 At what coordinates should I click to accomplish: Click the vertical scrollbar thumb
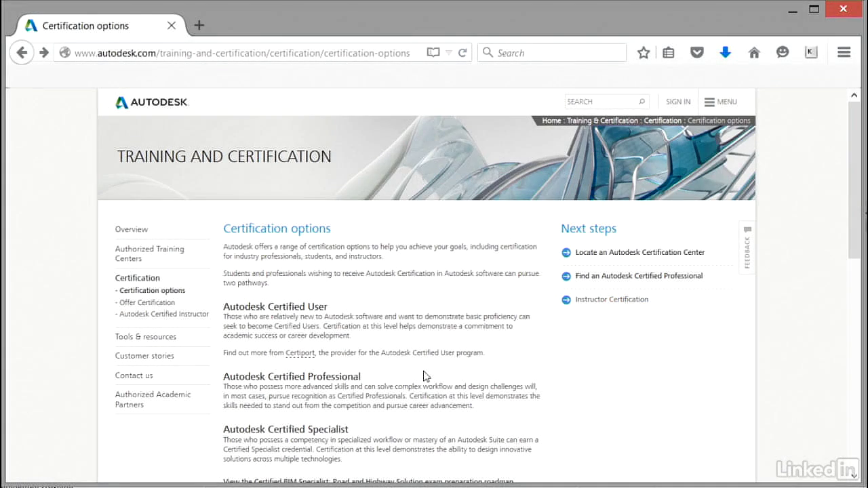(x=854, y=180)
